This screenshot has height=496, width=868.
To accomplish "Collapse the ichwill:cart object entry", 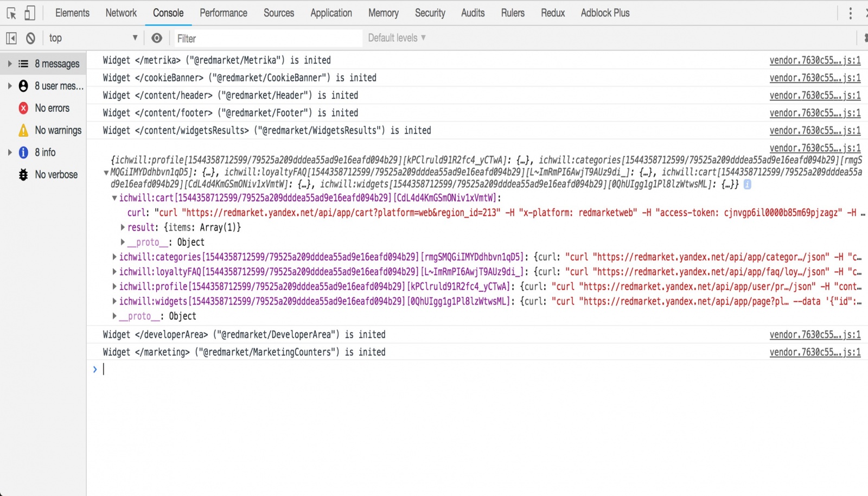I will pyautogui.click(x=114, y=198).
